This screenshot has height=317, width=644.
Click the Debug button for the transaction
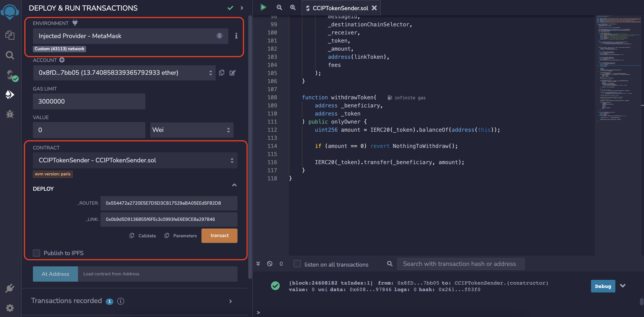click(603, 286)
